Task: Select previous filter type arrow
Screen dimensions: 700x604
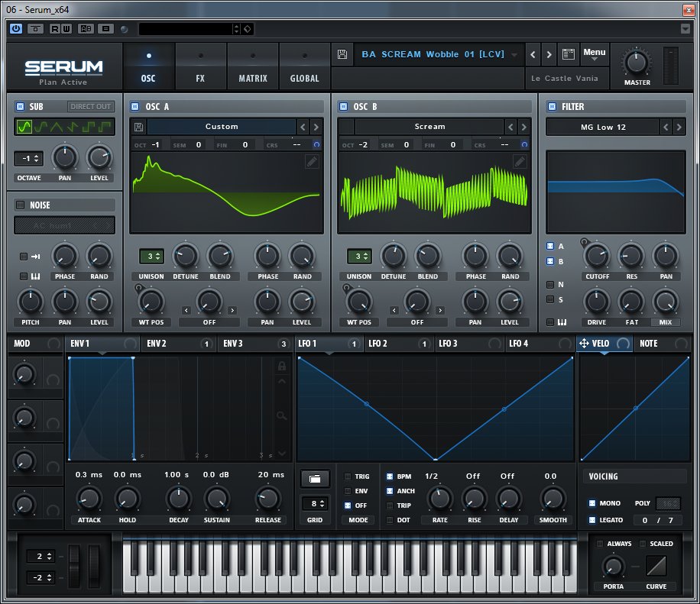Action: (666, 127)
